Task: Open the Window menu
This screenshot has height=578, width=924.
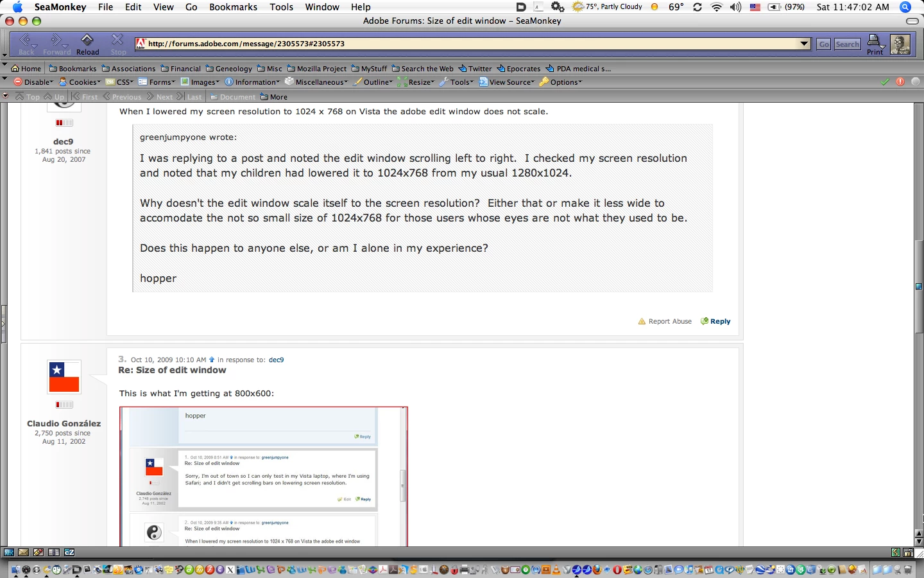Action: tap(322, 7)
